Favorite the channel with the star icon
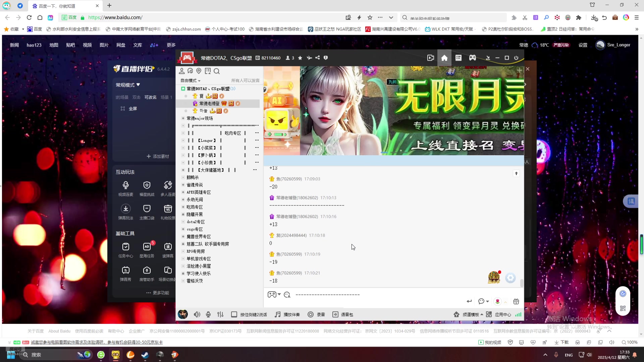Screen dimensions: 644x362 [300, 58]
